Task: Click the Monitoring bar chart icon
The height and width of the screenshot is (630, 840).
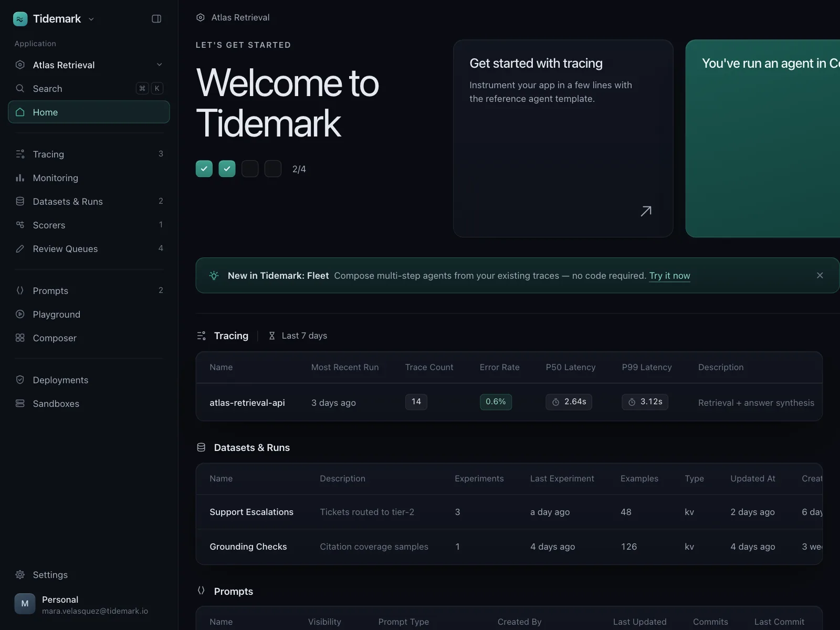Action: point(20,177)
